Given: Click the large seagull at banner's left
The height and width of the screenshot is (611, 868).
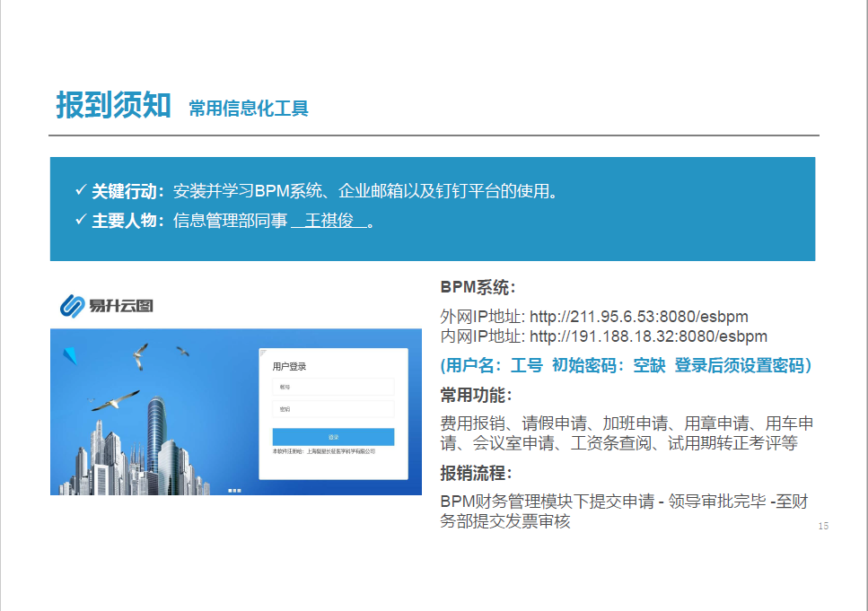Looking at the screenshot, I should (115, 401).
